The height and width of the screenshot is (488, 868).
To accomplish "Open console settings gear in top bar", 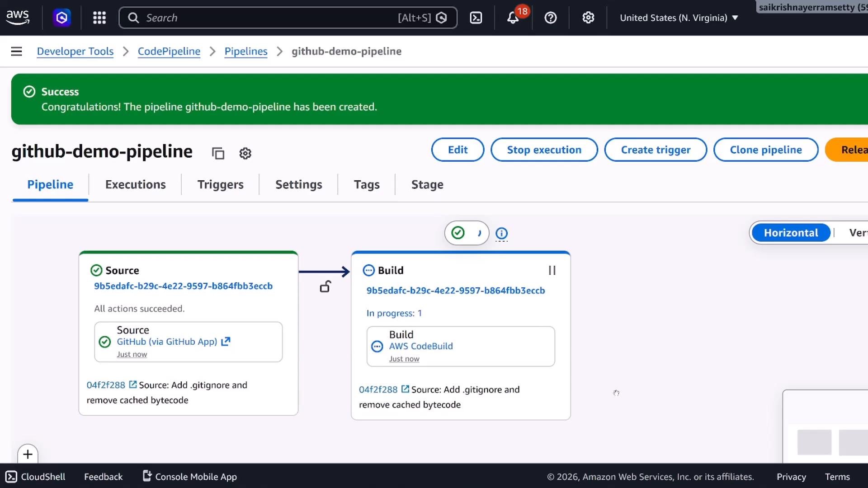I will coord(588,18).
